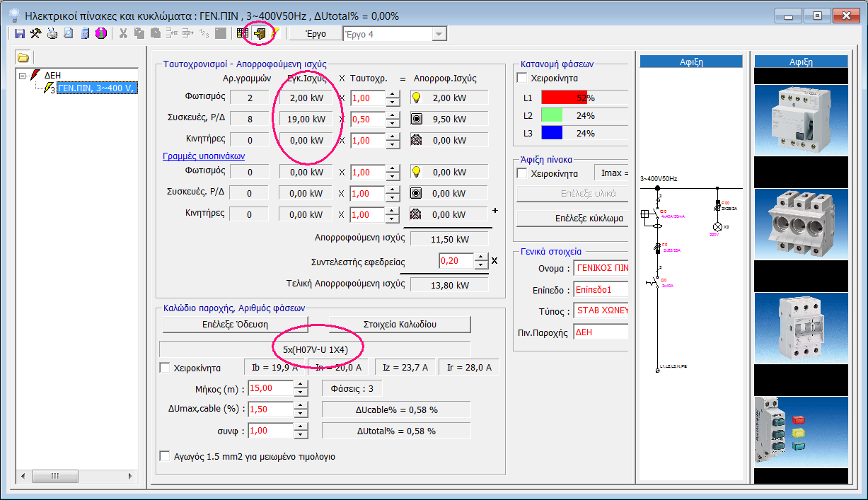
Task: Click the save floppy disk icon
Action: click(x=20, y=33)
